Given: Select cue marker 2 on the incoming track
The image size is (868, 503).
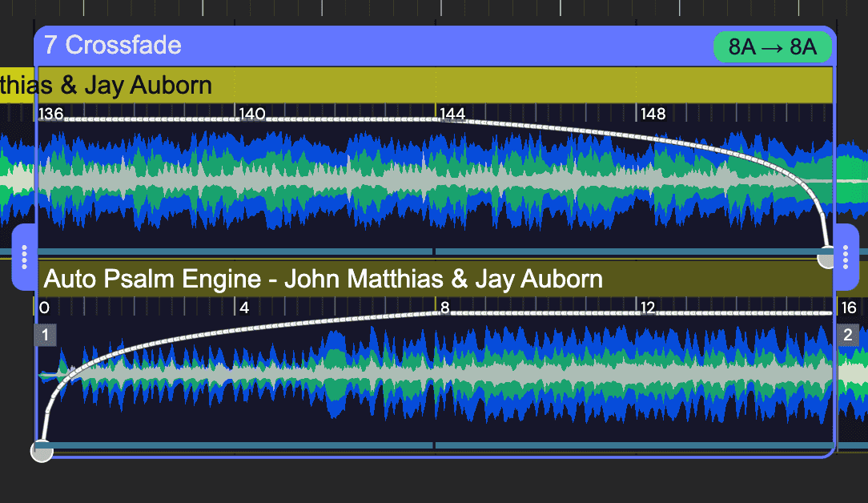Looking at the screenshot, I should 848,335.
